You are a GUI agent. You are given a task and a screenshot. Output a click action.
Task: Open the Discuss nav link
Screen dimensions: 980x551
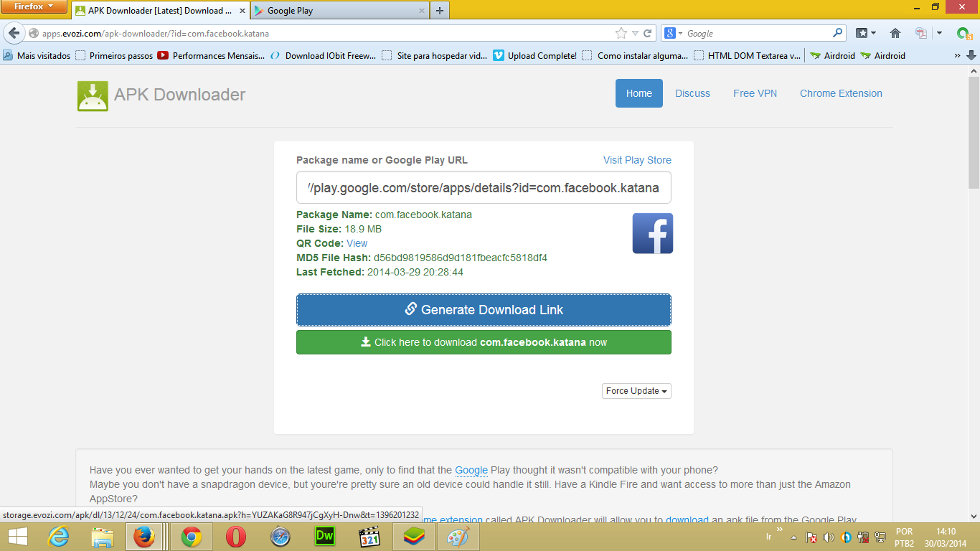pyautogui.click(x=692, y=93)
